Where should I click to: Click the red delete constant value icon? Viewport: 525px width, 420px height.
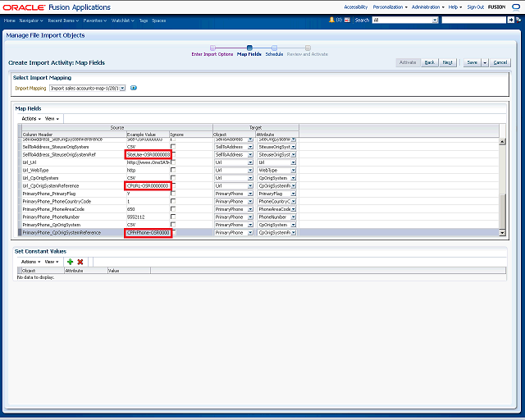pos(80,261)
